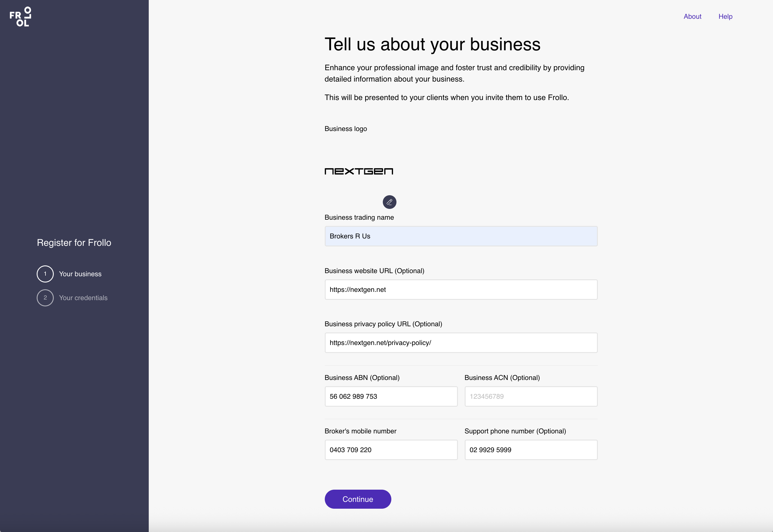
Task: Select 'Your business' step label
Action: [80, 274]
